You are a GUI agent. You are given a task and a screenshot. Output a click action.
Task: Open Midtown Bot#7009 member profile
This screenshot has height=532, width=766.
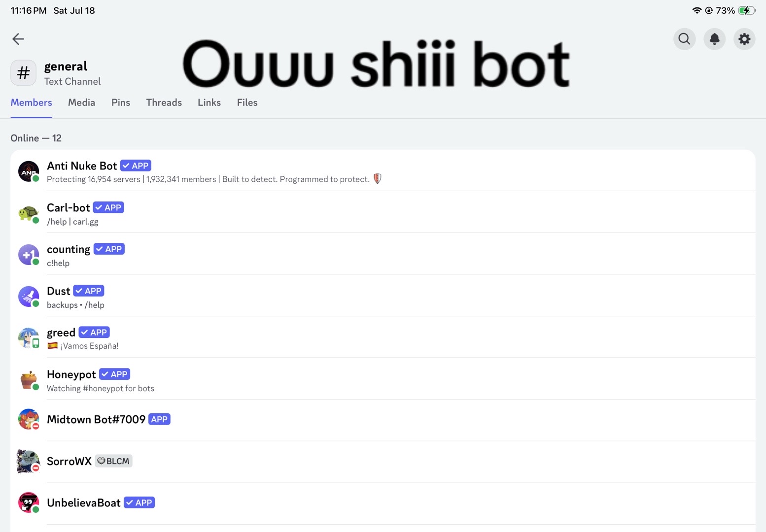[383, 420]
